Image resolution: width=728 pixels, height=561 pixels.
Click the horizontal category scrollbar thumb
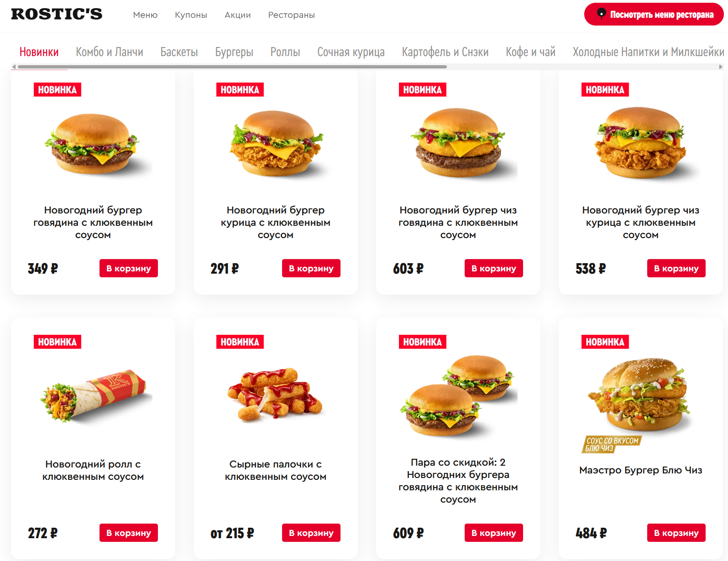click(232, 67)
